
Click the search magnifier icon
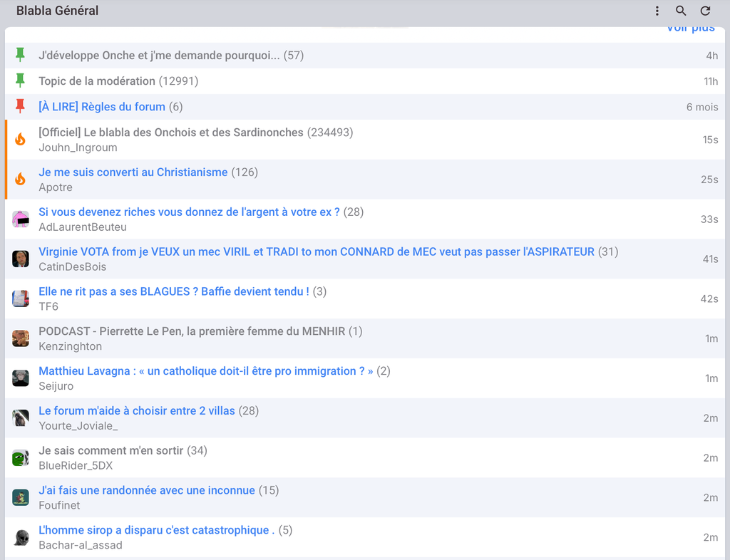click(681, 11)
